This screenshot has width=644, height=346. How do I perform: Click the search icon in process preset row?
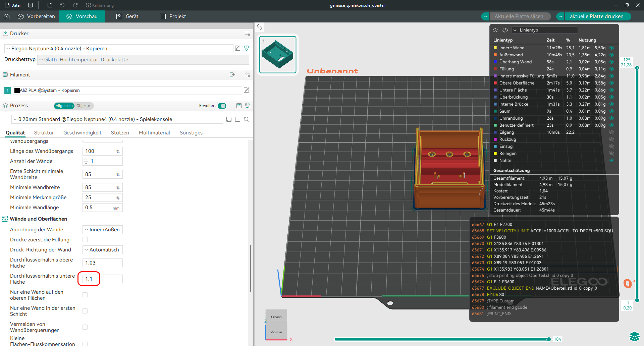[247, 119]
